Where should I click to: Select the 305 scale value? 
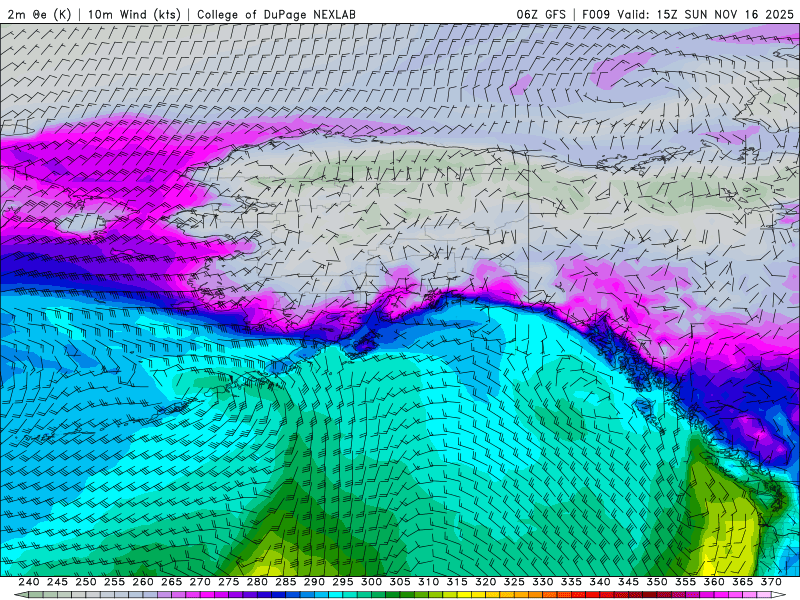click(400, 582)
